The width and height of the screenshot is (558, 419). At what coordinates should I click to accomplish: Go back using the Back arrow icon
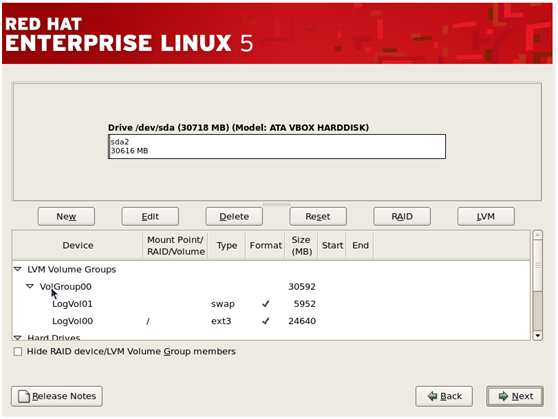pyautogui.click(x=432, y=396)
